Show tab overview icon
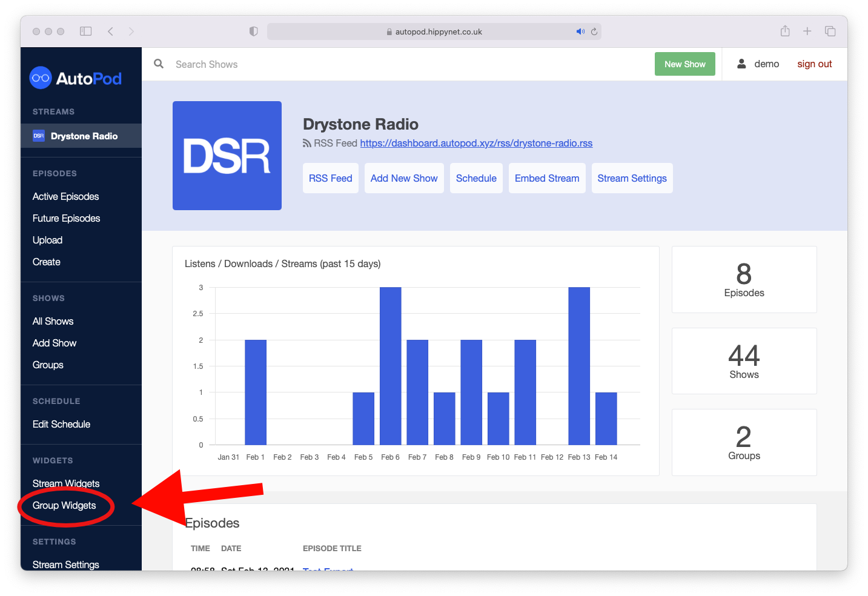Viewport: 868px width, 596px height. coord(830,31)
